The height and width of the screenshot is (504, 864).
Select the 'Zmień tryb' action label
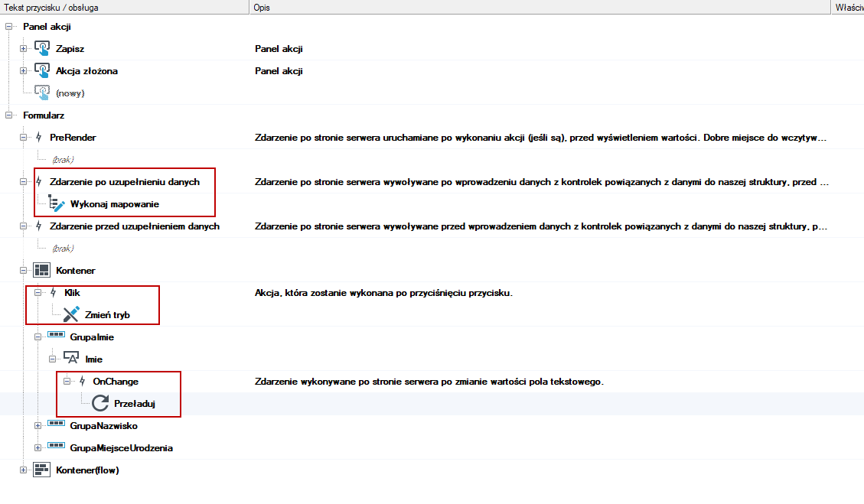click(x=107, y=314)
